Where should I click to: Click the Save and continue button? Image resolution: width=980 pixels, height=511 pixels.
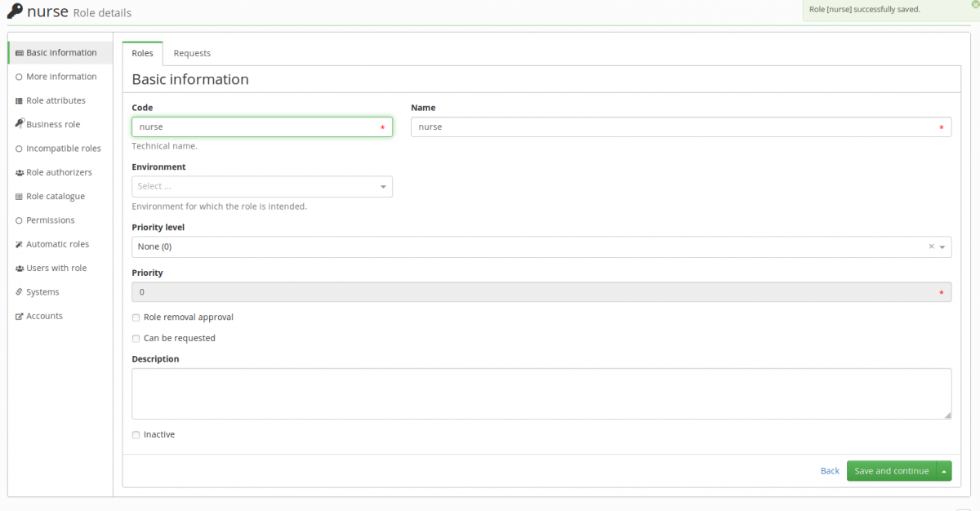pyautogui.click(x=891, y=471)
